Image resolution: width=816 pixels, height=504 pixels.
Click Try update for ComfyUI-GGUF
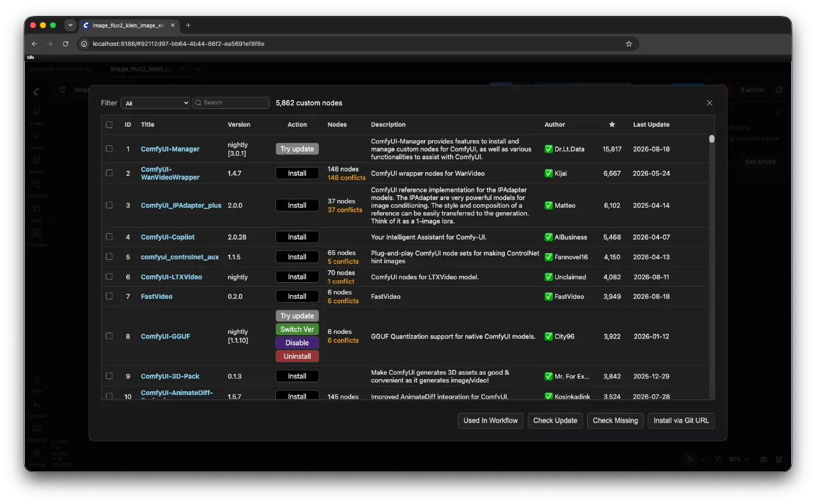(297, 316)
